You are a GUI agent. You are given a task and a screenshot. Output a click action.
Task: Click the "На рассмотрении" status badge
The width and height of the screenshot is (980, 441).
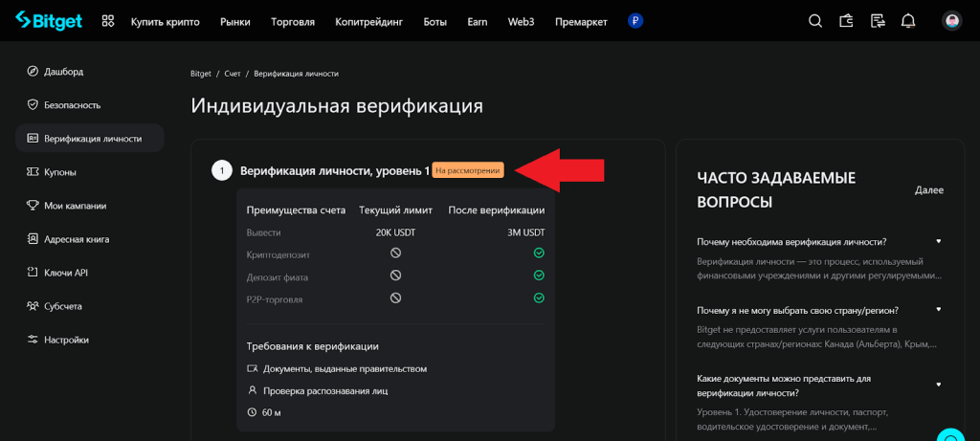click(467, 170)
